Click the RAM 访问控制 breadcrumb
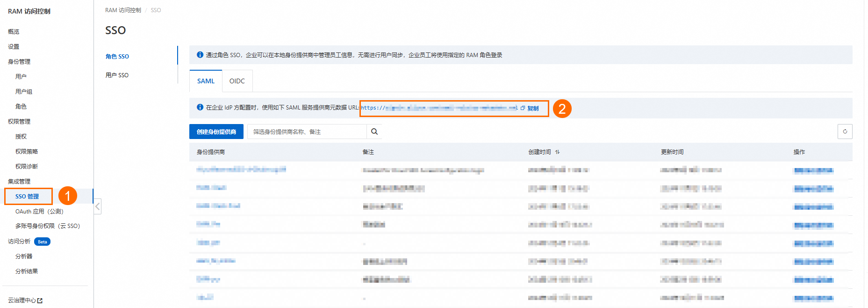The width and height of the screenshot is (868, 308). tap(123, 10)
